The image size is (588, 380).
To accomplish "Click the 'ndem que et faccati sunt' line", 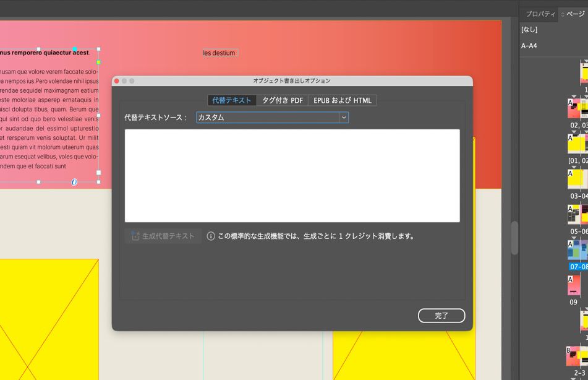I will tap(33, 166).
